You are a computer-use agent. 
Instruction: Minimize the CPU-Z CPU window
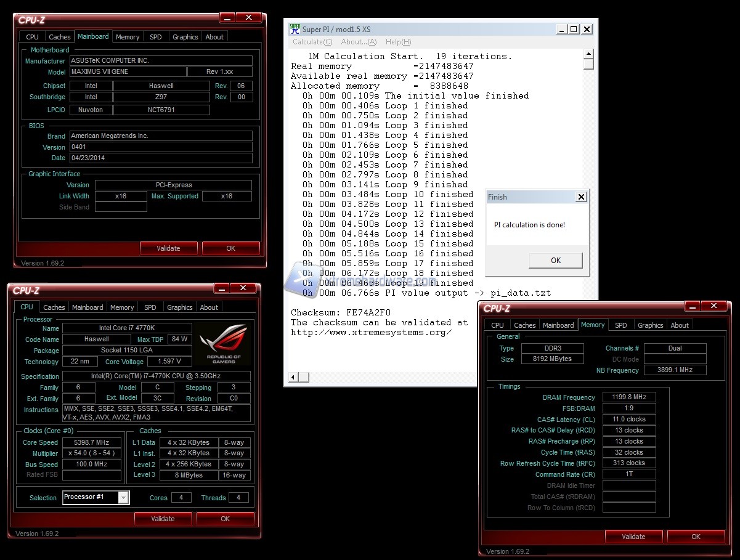221,288
